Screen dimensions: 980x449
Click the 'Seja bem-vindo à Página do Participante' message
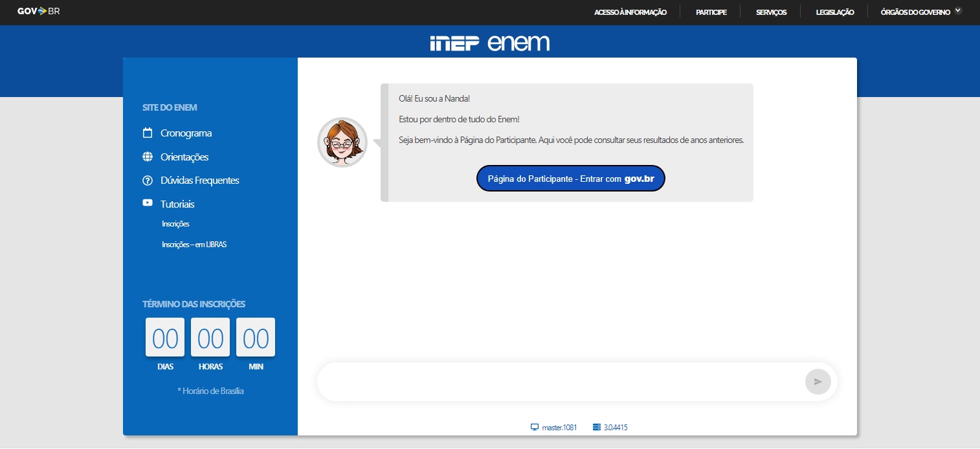click(x=572, y=140)
